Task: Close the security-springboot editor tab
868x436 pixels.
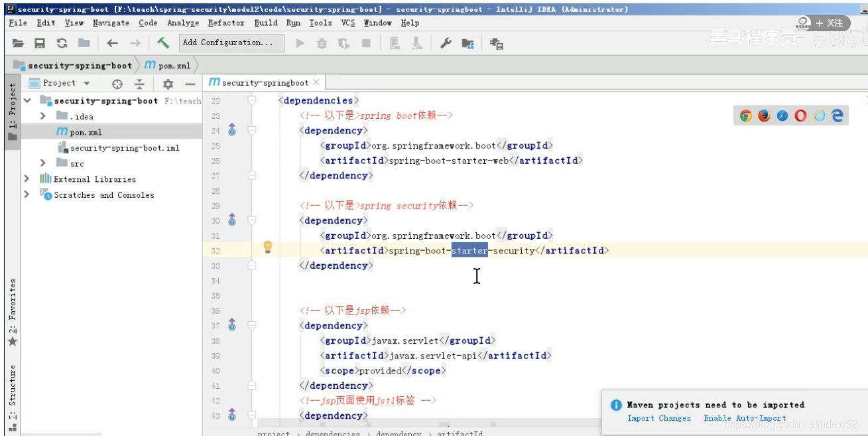Action: pyautogui.click(x=316, y=82)
